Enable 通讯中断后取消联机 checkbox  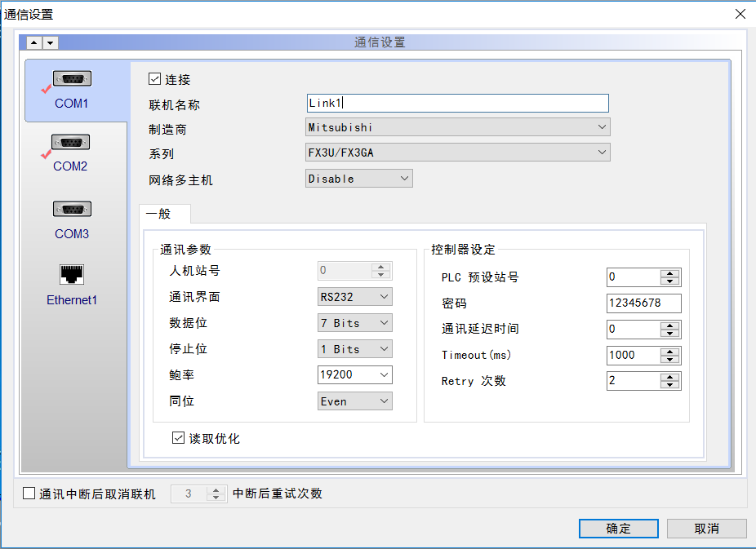29,494
